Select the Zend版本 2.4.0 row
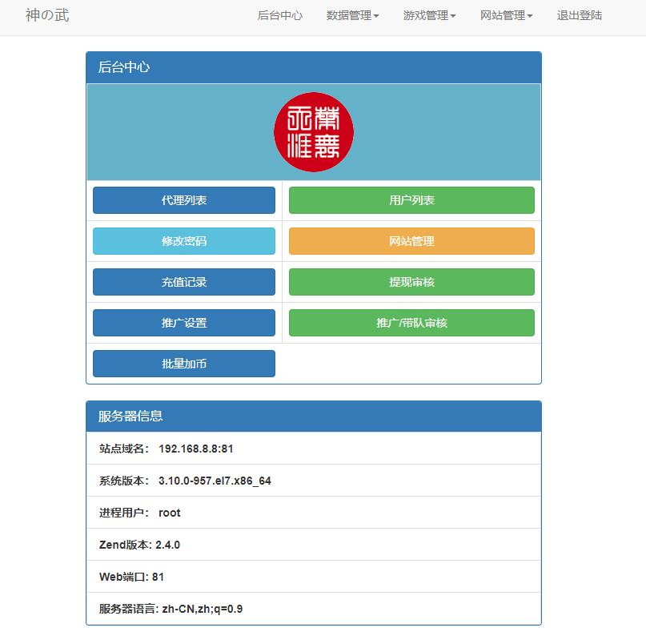 (x=314, y=545)
